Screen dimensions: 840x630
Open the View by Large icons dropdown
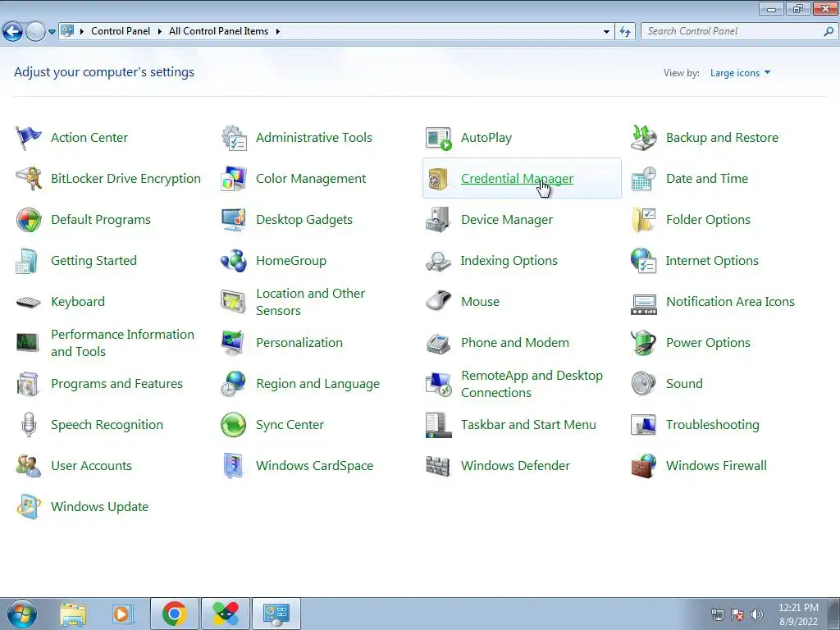[741, 73]
